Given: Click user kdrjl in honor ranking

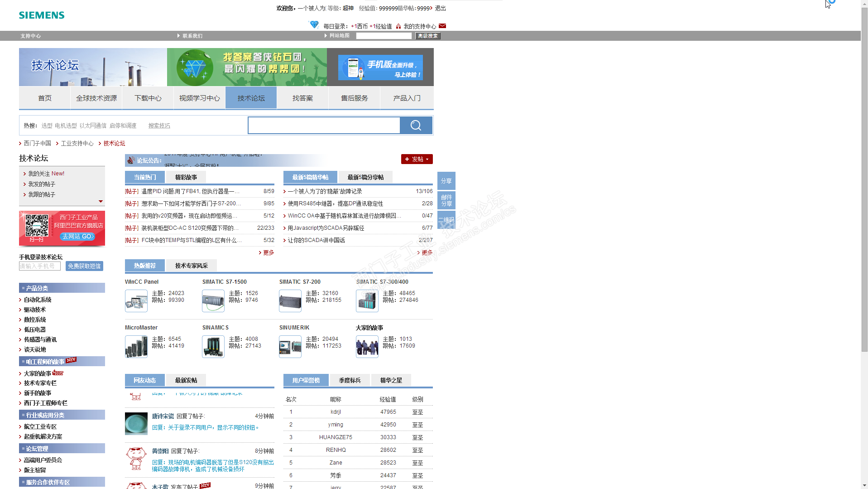Looking at the screenshot, I should [x=336, y=412].
